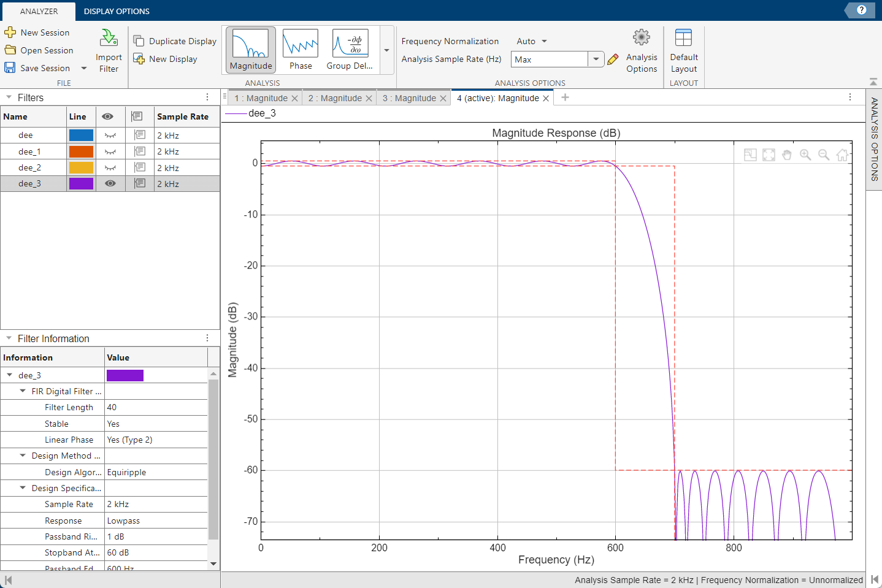Collapse the Design Specifications section
882x588 pixels.
tap(23, 487)
